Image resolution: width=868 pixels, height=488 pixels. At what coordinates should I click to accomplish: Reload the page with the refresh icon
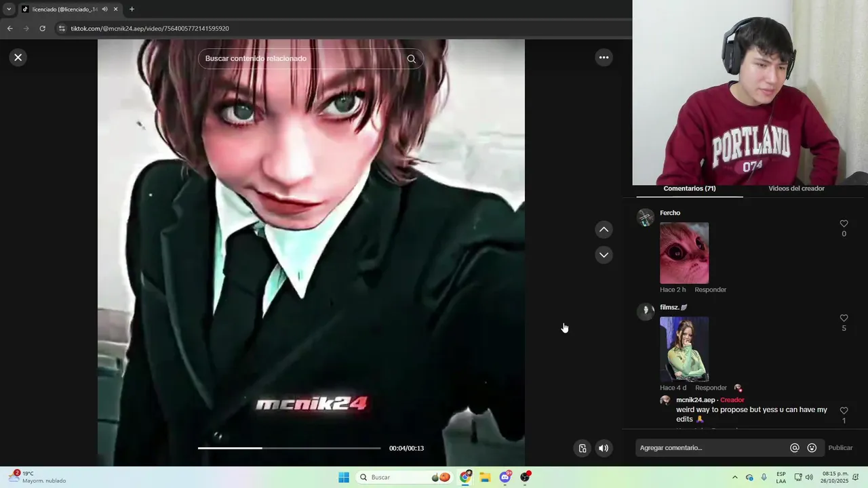click(42, 28)
